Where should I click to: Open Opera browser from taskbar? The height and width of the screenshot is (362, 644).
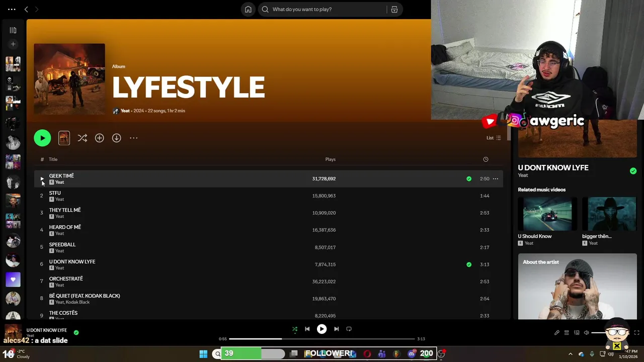coord(368,354)
